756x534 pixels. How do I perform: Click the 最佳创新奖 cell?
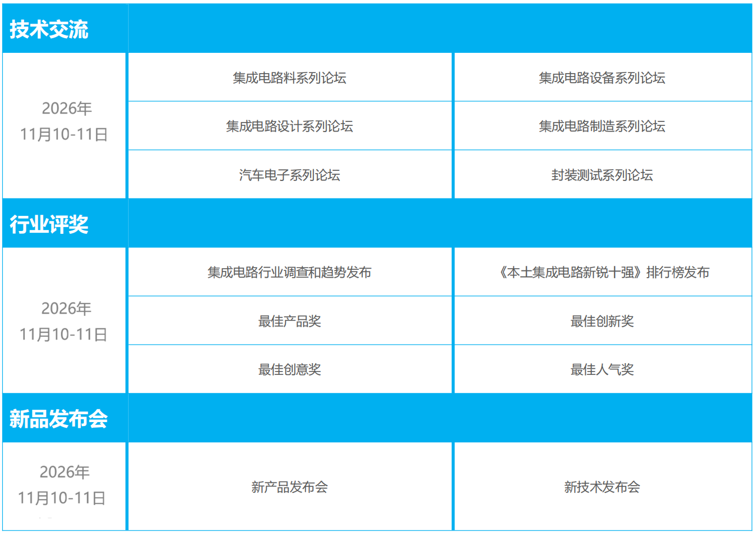tap(602, 321)
